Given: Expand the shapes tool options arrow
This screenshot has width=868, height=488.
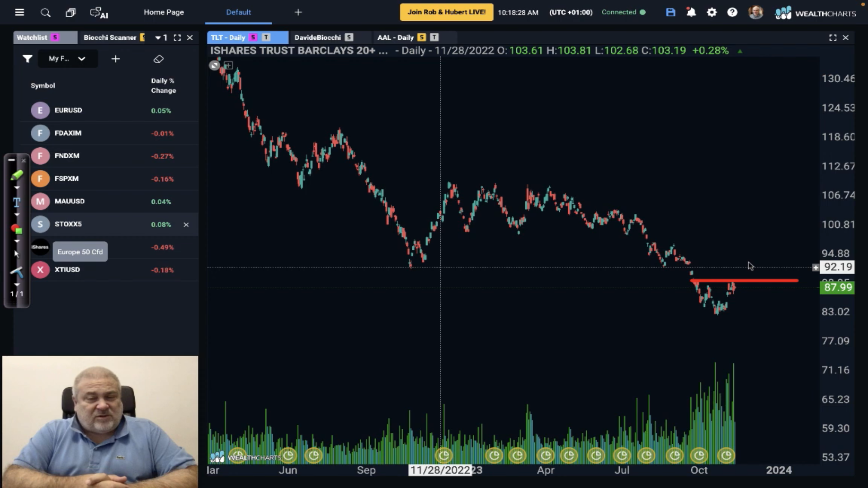Looking at the screenshot, I should click(x=17, y=241).
